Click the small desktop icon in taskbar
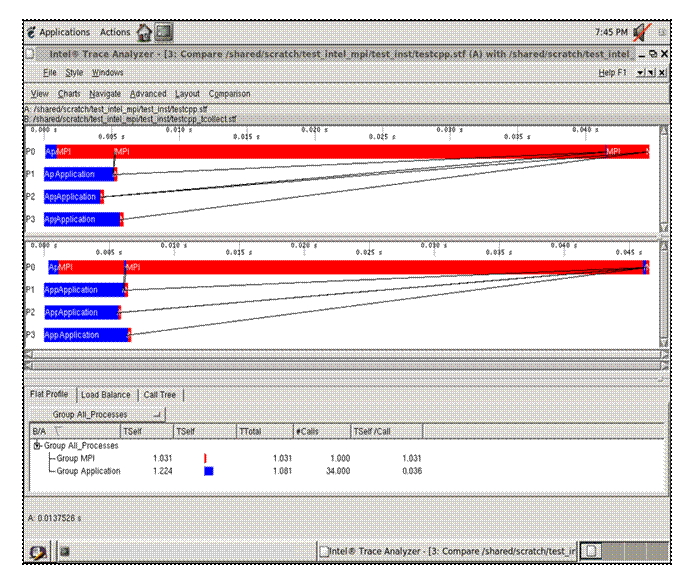The image size is (695, 584). [65, 552]
